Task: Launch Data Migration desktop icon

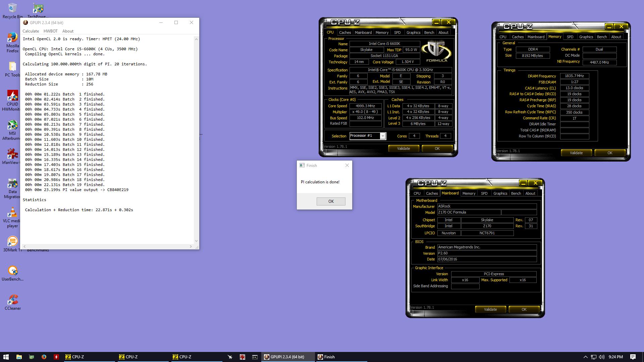Action: coord(12,188)
